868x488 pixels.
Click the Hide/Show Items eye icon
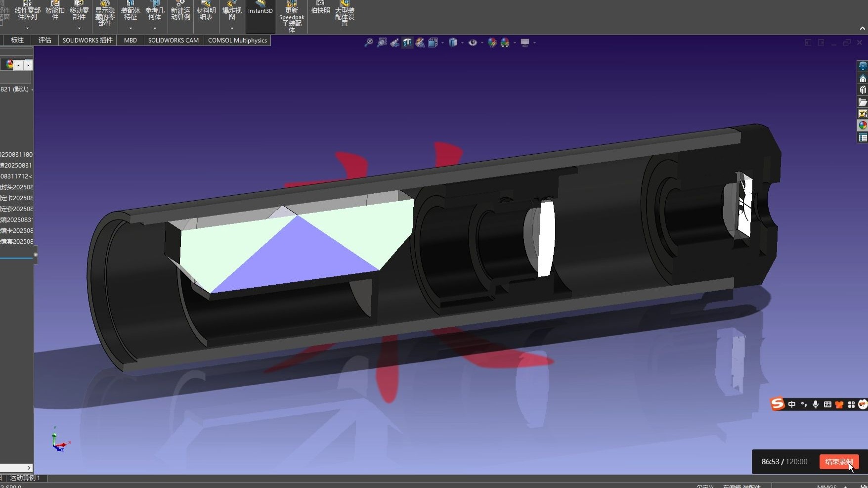(473, 43)
